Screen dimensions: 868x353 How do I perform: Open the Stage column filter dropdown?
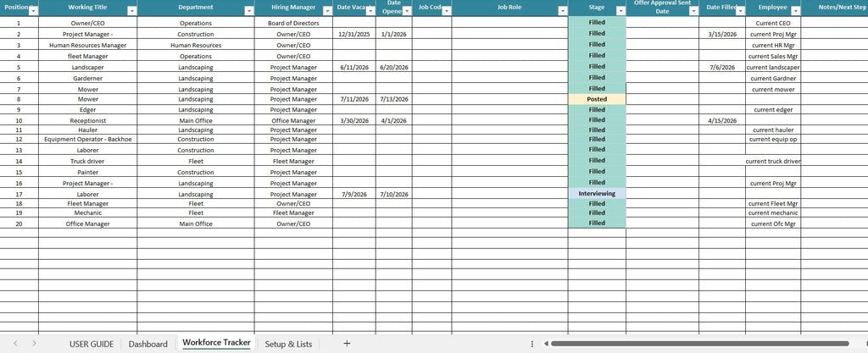click(620, 11)
